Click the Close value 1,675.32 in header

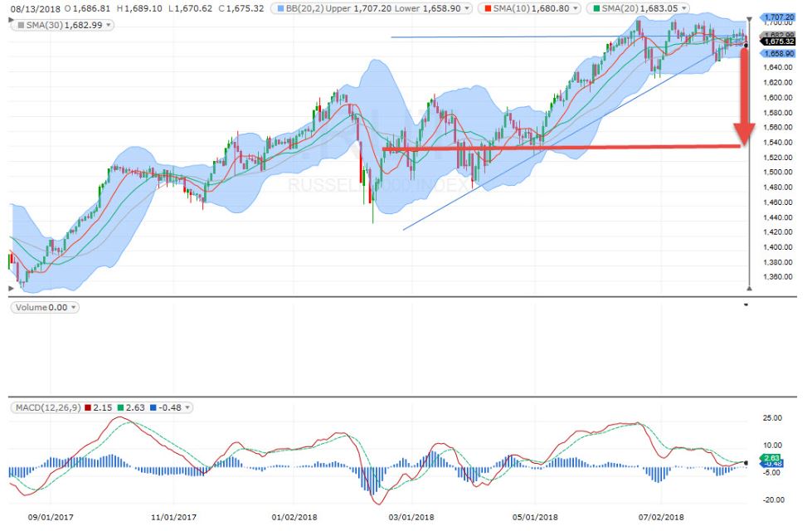245,9
